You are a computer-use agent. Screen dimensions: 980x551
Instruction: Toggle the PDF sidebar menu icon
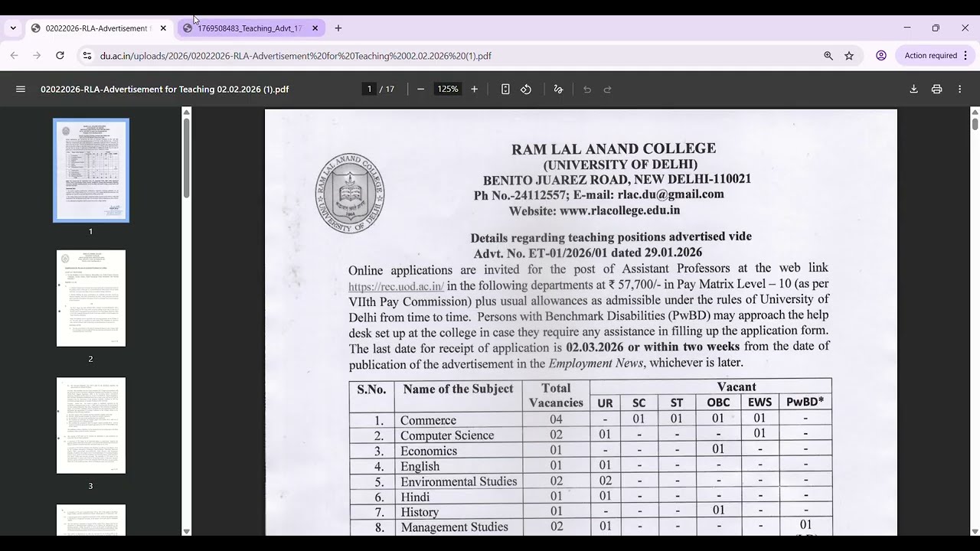21,89
